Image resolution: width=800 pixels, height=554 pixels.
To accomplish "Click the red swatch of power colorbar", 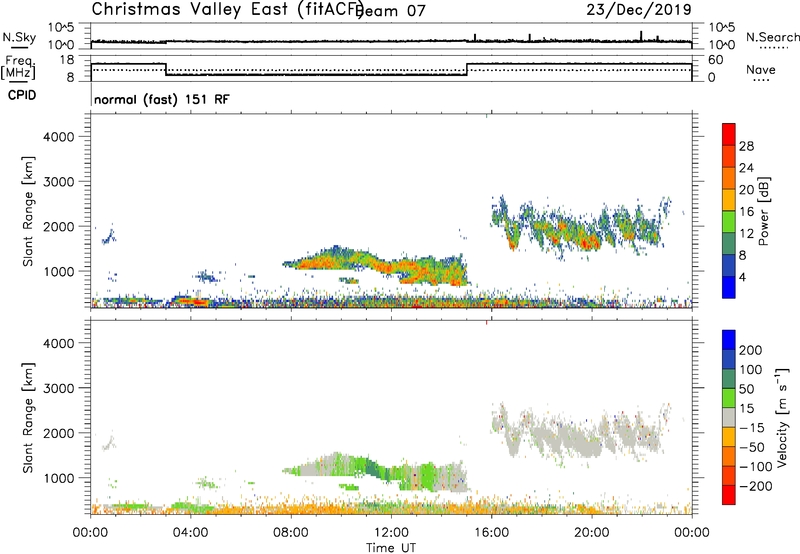I will click(729, 134).
